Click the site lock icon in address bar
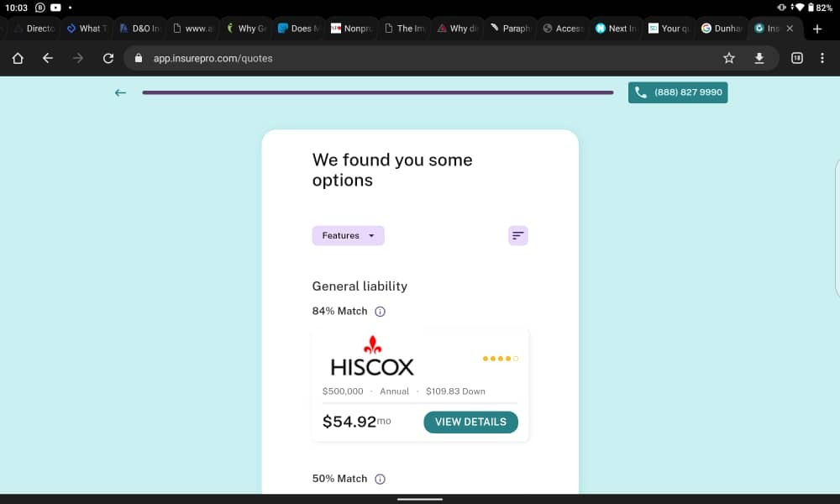 click(139, 59)
